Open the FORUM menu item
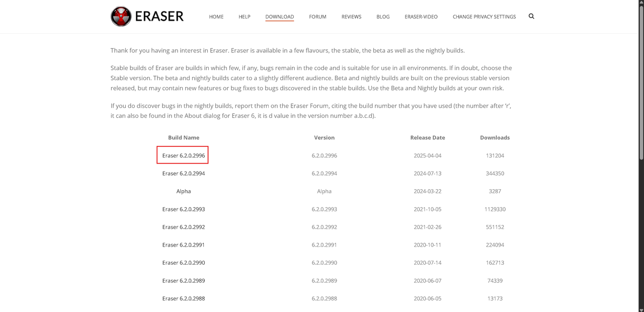The image size is (644, 312). [318, 17]
